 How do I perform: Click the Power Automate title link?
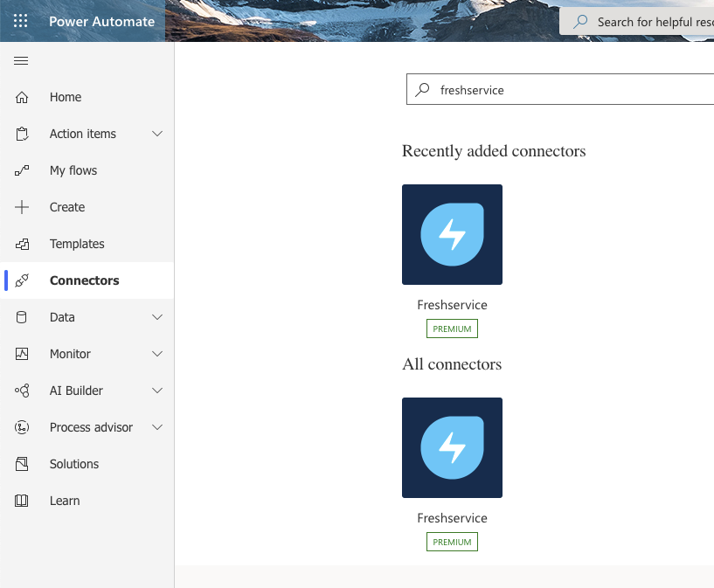(101, 21)
